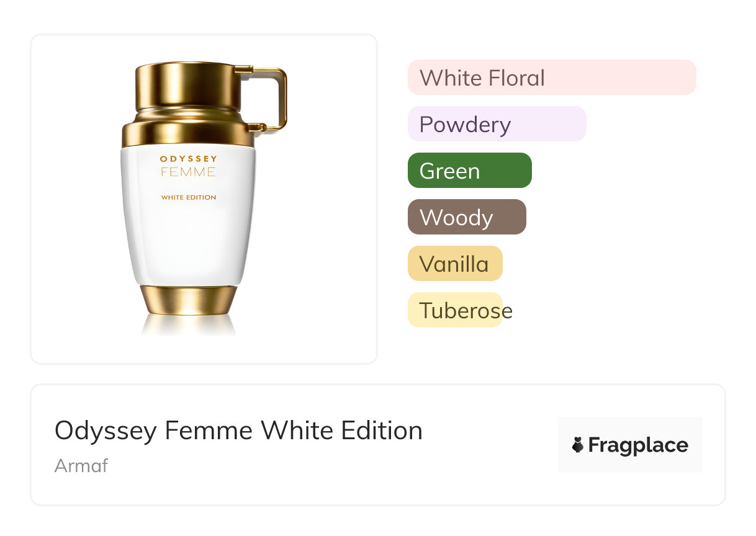The height and width of the screenshot is (536, 756).
Task: Select the Powdery accord tag
Action: [x=497, y=124]
